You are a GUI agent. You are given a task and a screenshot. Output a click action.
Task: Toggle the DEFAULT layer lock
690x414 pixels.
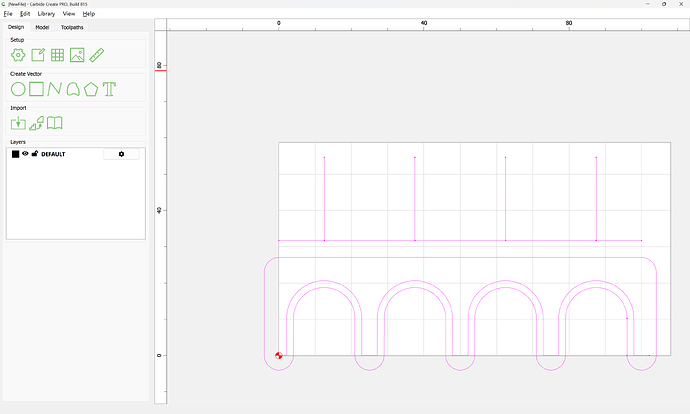35,154
